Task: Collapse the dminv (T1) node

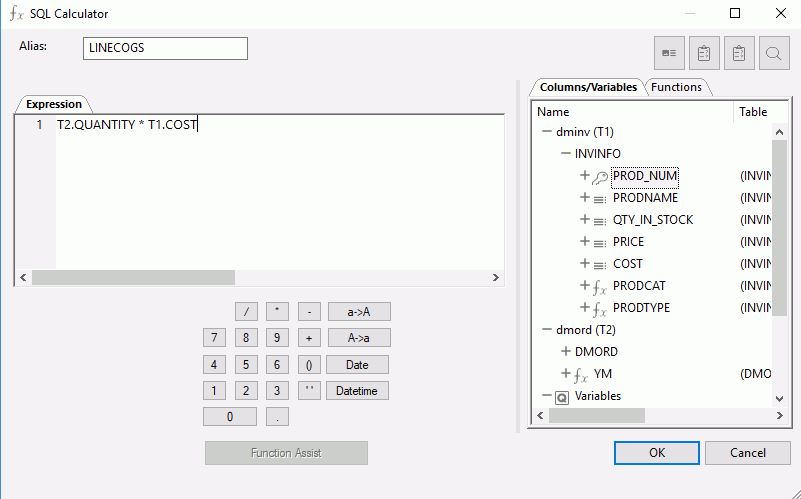Action: pyautogui.click(x=547, y=131)
